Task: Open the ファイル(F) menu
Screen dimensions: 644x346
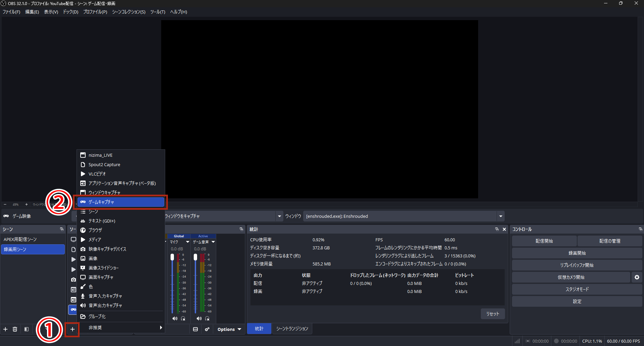Action: [x=11, y=12]
